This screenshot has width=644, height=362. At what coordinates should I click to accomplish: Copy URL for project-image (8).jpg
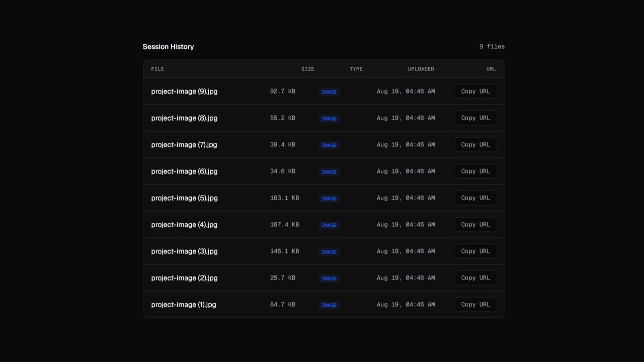pyautogui.click(x=475, y=118)
